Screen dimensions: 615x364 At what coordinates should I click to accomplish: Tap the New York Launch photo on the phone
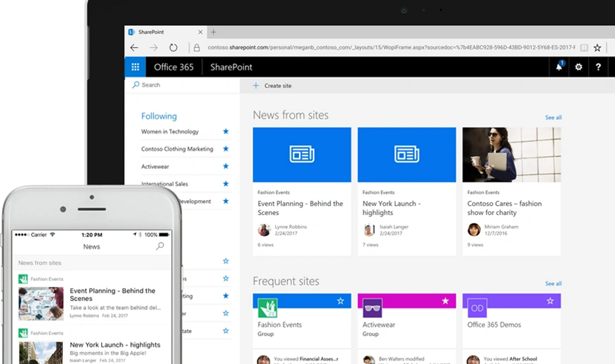(41, 353)
